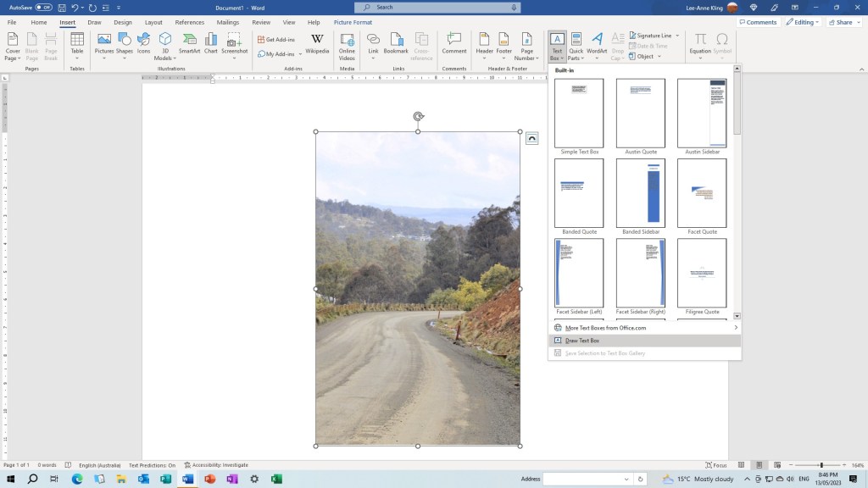Click the Layout Options icon beside the picture
The width and height of the screenshot is (868, 488).
pos(531,138)
